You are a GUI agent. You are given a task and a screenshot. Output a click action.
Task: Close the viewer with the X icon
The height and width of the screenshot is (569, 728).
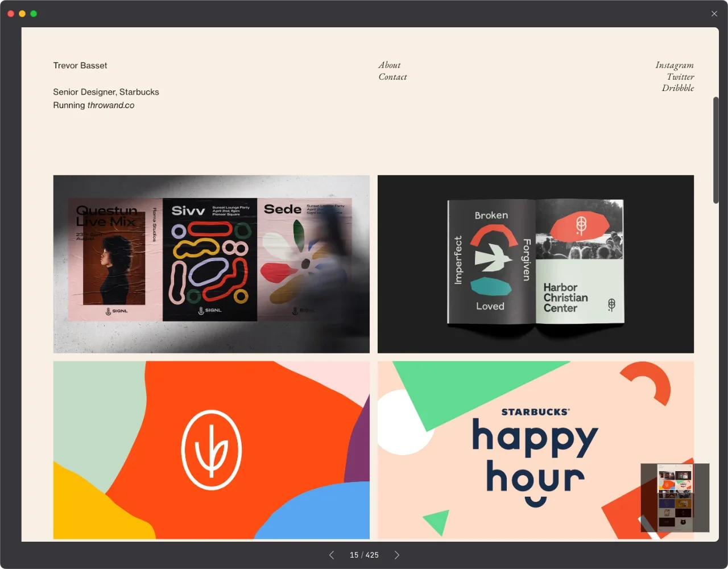pos(714,14)
